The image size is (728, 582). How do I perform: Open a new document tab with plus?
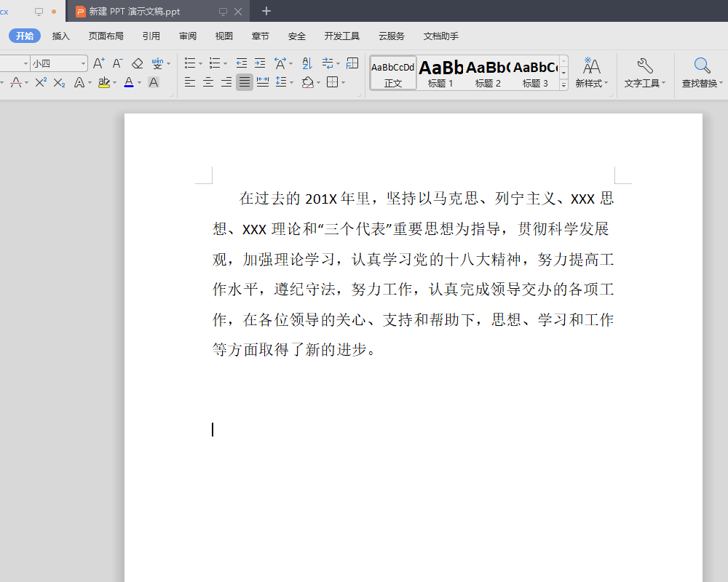click(x=266, y=11)
